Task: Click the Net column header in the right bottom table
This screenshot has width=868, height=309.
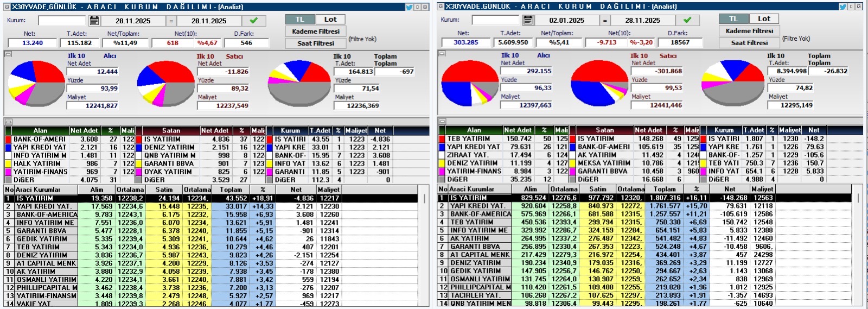Action: coord(730,189)
